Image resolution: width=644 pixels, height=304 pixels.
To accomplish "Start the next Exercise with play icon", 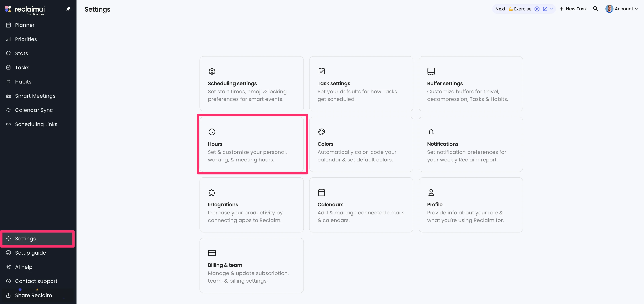I will tap(537, 9).
